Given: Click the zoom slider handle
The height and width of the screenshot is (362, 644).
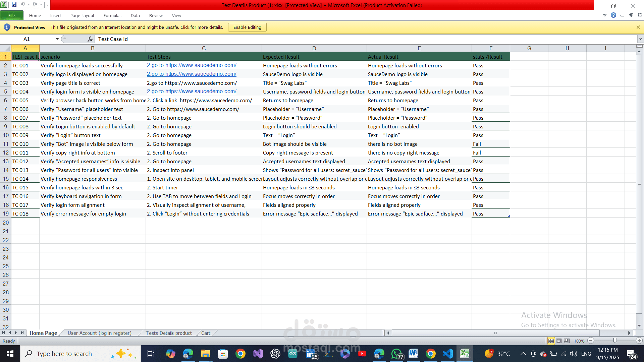Looking at the screenshot, I should (615, 341).
